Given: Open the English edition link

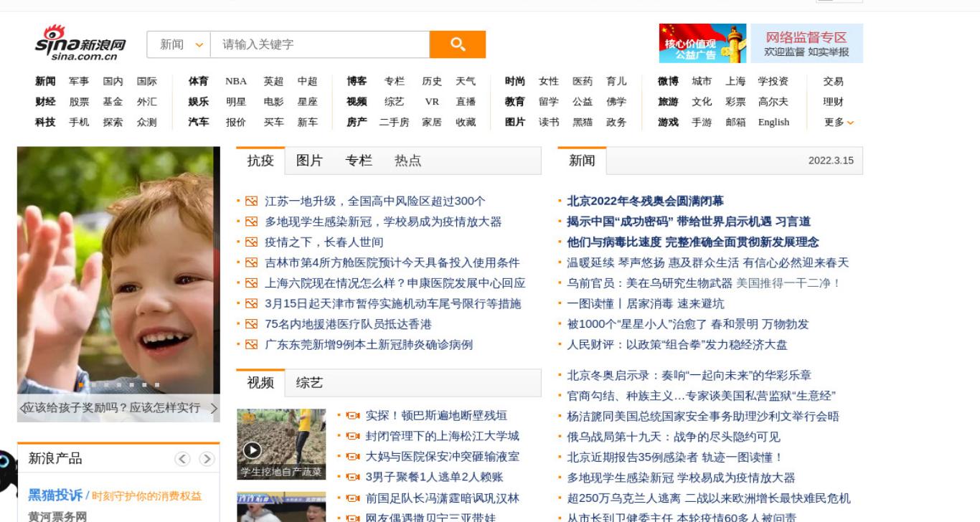Looking at the screenshot, I should tap(773, 123).
